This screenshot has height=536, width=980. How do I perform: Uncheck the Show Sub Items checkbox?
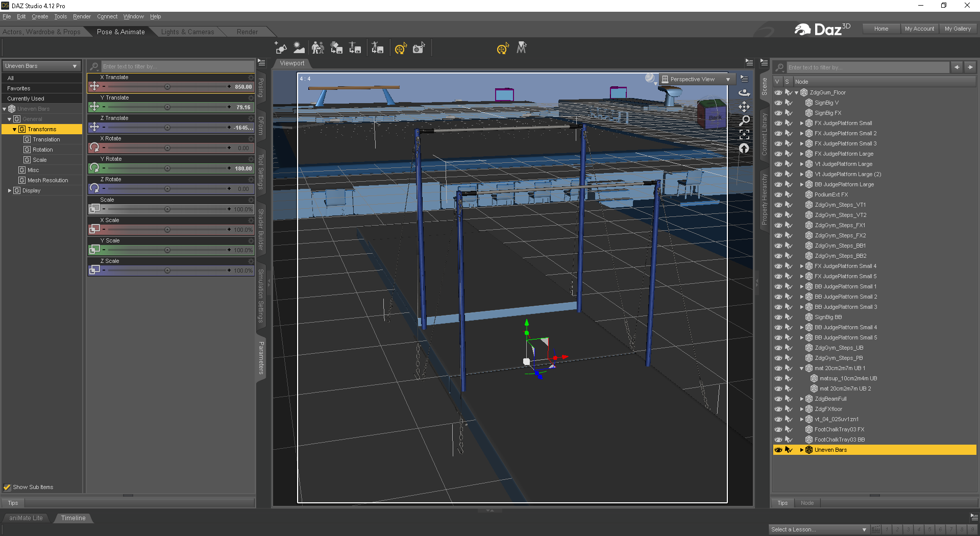tap(7, 487)
